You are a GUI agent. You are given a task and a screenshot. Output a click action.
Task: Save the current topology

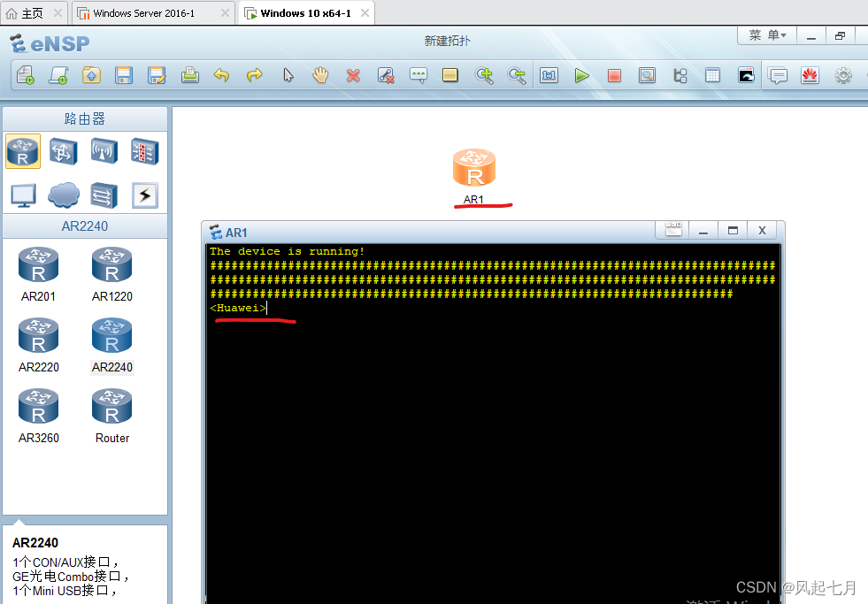(x=124, y=75)
